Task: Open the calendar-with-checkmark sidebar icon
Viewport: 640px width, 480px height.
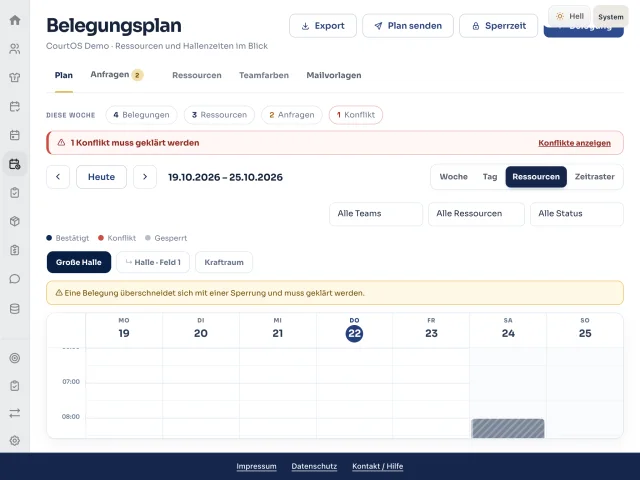Action: pyautogui.click(x=15, y=107)
